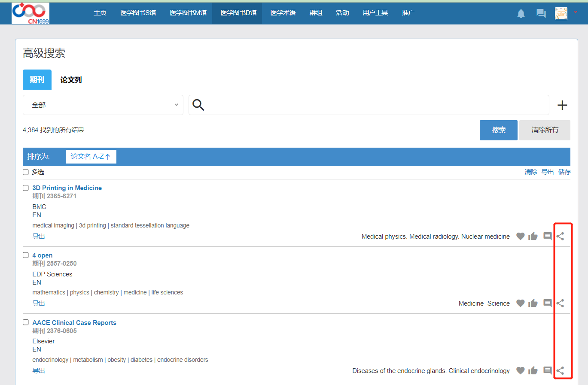Click publisher Elsevier text
This screenshot has width=588, height=385.
[x=44, y=341]
